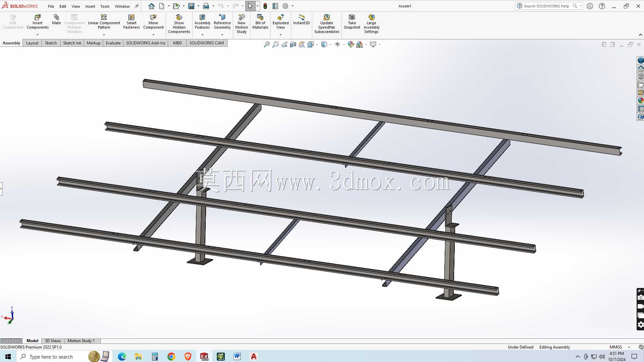Open the View Orientation cube
Viewport: 644px width, 362px height.
[x=311, y=44]
